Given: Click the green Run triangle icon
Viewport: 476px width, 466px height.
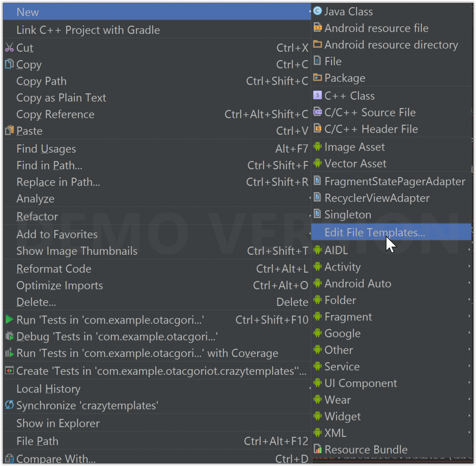Looking at the screenshot, I should click(x=9, y=319).
